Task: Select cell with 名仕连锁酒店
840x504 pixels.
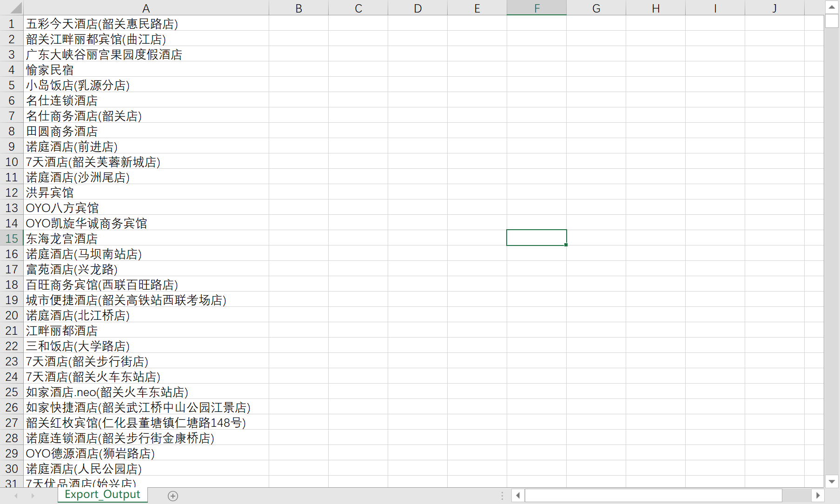Action: pyautogui.click(x=146, y=100)
